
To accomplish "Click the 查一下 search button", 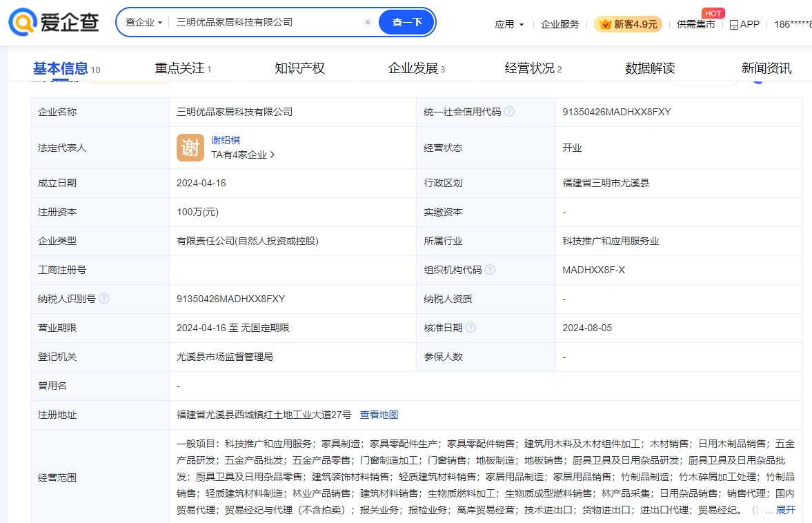I will tap(407, 22).
